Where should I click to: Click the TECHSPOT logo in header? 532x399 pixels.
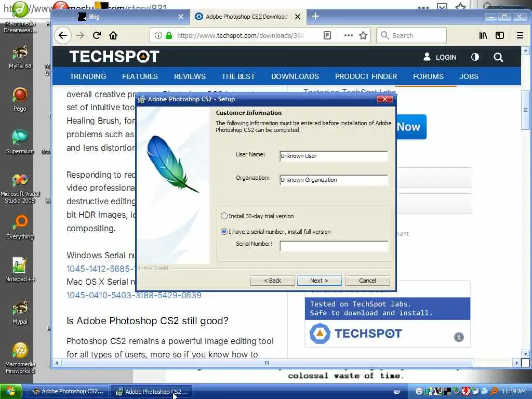[x=114, y=56]
